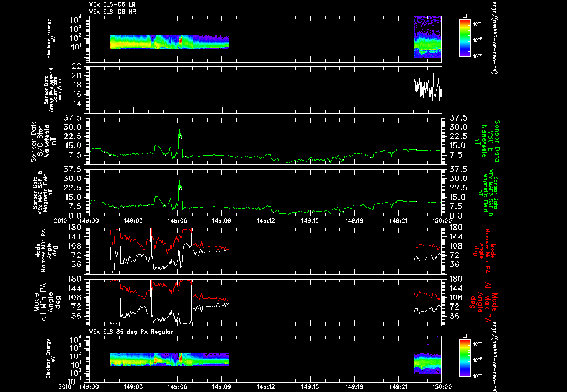This screenshot has width=567, height=392.
Task: Click the white count rate trace
Action: pos(428,87)
